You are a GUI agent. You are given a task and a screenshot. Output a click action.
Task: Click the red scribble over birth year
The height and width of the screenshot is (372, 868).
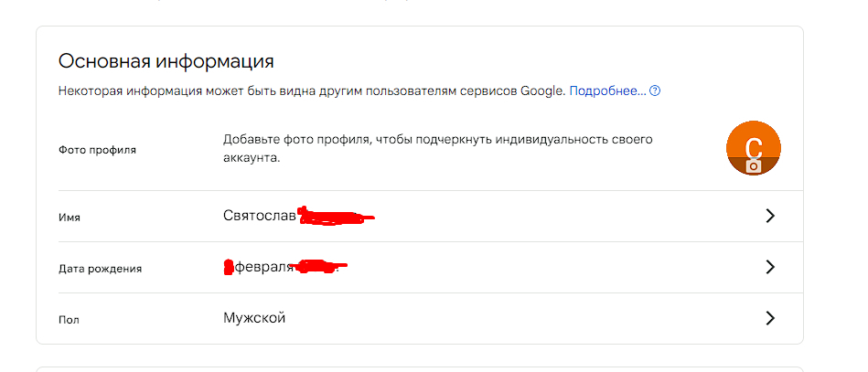tap(321, 266)
